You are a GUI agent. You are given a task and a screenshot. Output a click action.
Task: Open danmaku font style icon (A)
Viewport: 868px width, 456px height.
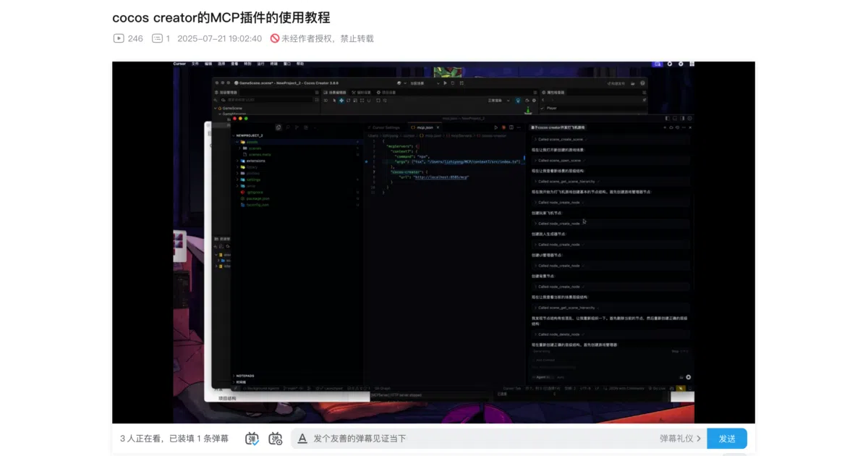pos(302,439)
